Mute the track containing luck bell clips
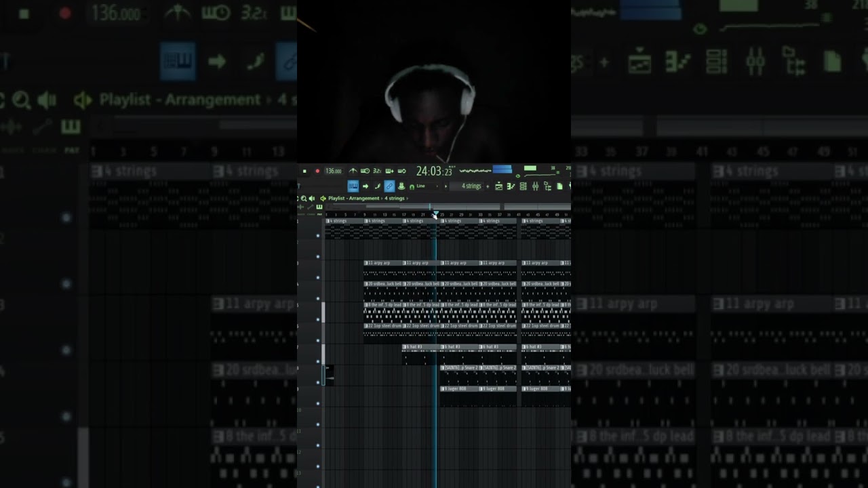 317,298
